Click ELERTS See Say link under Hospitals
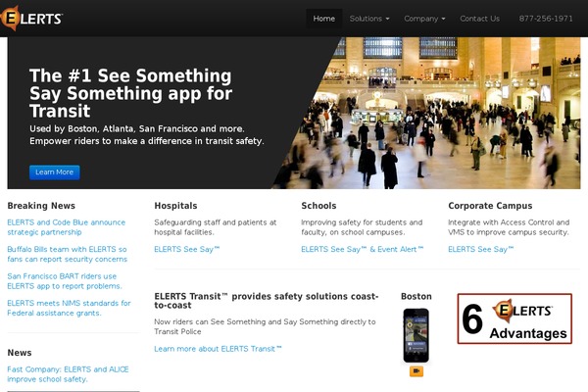 [x=187, y=249]
